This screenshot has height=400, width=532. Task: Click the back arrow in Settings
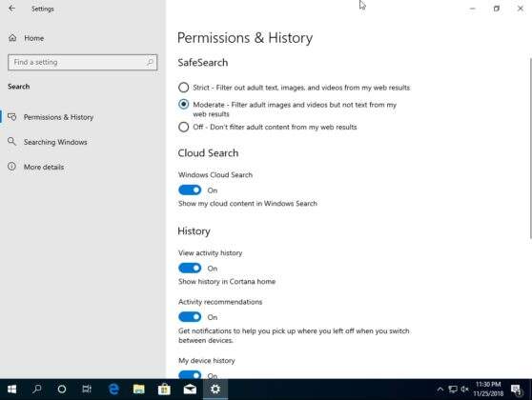coord(11,9)
